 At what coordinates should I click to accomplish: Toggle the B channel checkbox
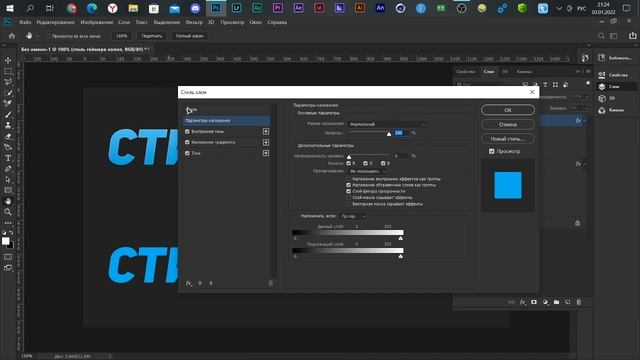point(383,163)
